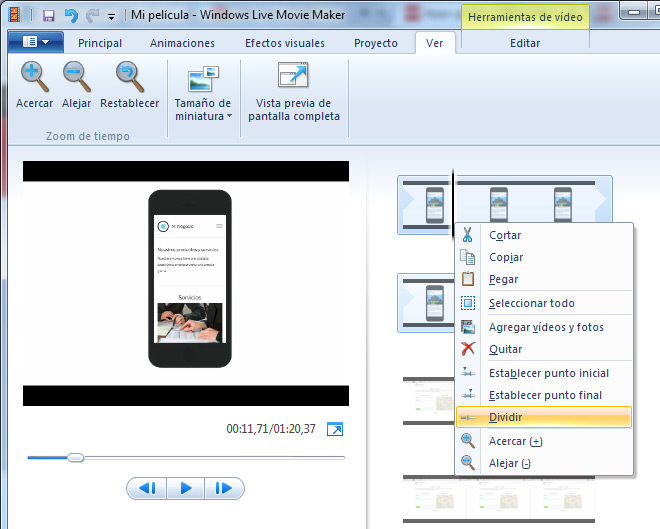Click full screen icon beside the timecode
The height and width of the screenshot is (529, 660).
click(x=336, y=429)
